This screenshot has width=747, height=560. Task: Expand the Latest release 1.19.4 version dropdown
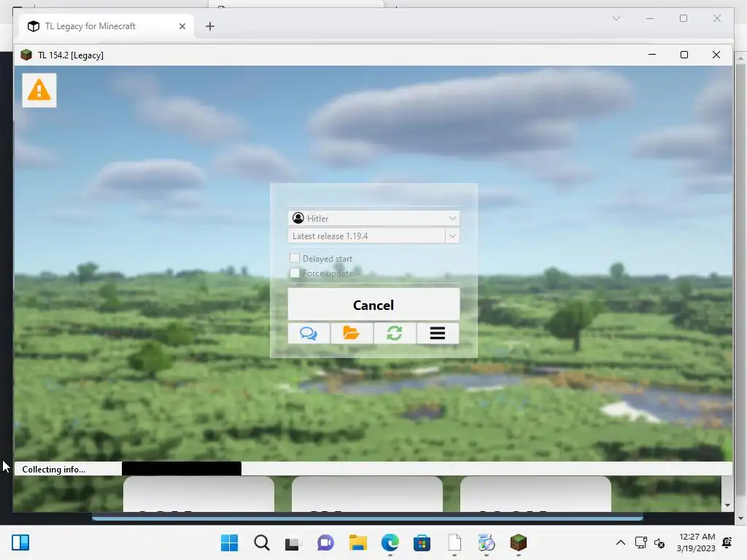tap(452, 236)
